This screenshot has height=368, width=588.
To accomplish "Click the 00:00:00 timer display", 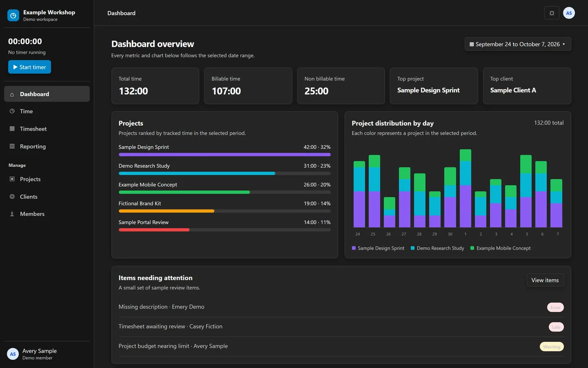I will click(x=25, y=41).
